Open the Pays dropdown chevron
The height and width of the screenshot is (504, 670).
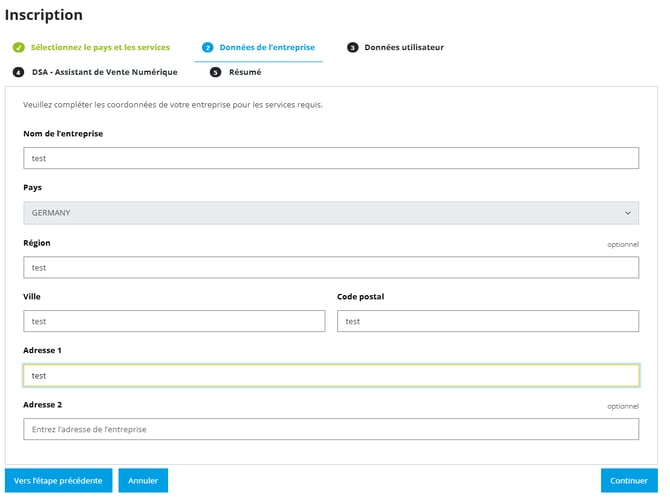coord(628,213)
